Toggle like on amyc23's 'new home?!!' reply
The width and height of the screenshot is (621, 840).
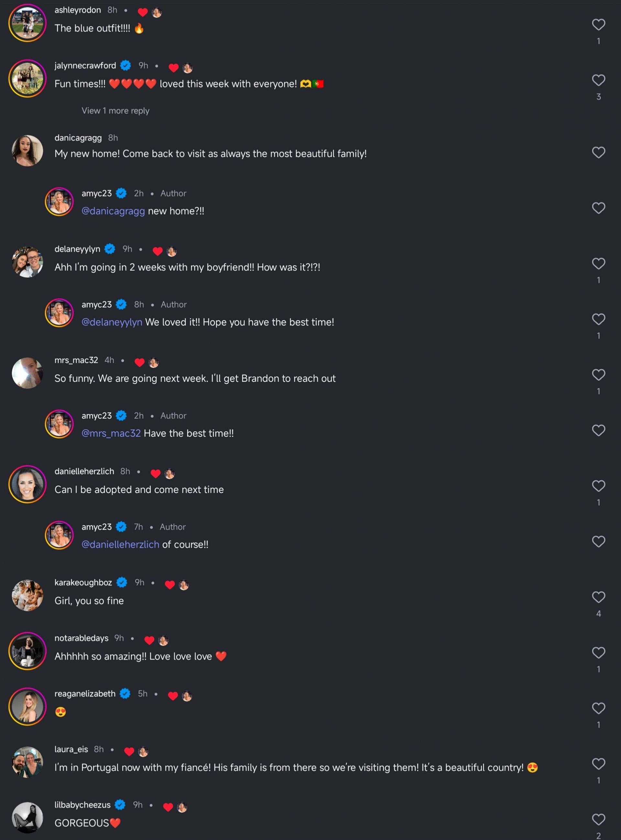[598, 208]
